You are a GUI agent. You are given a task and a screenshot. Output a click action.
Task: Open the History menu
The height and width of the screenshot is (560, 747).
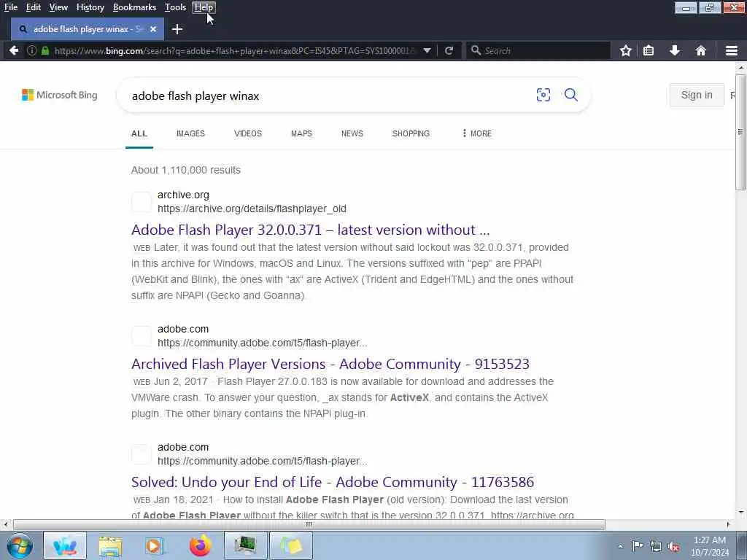pyautogui.click(x=90, y=7)
